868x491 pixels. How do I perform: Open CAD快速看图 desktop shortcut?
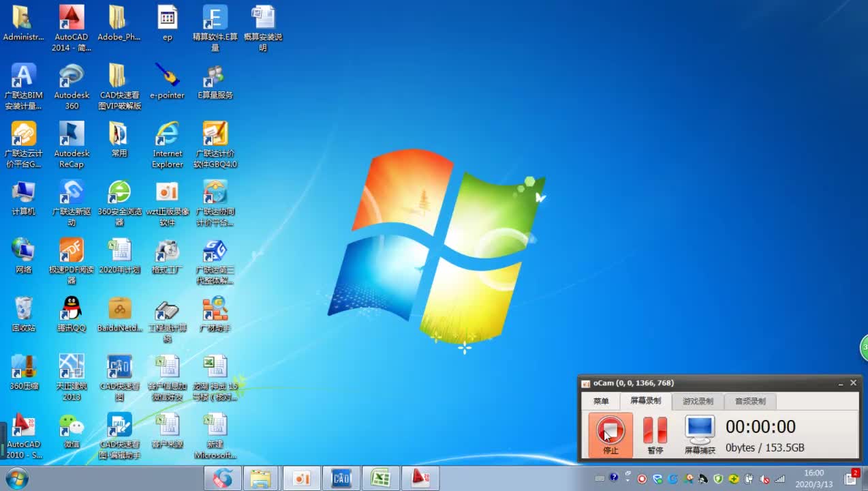click(x=119, y=377)
